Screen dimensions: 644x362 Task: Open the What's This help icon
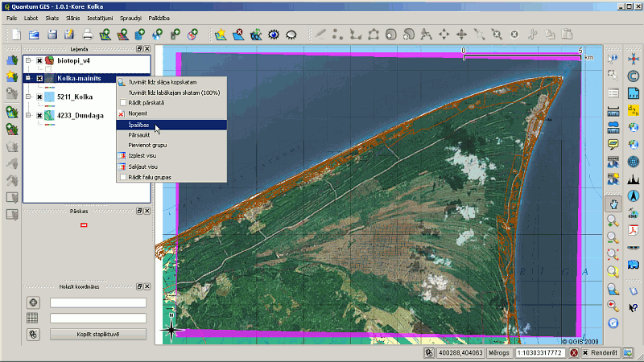pos(634,307)
